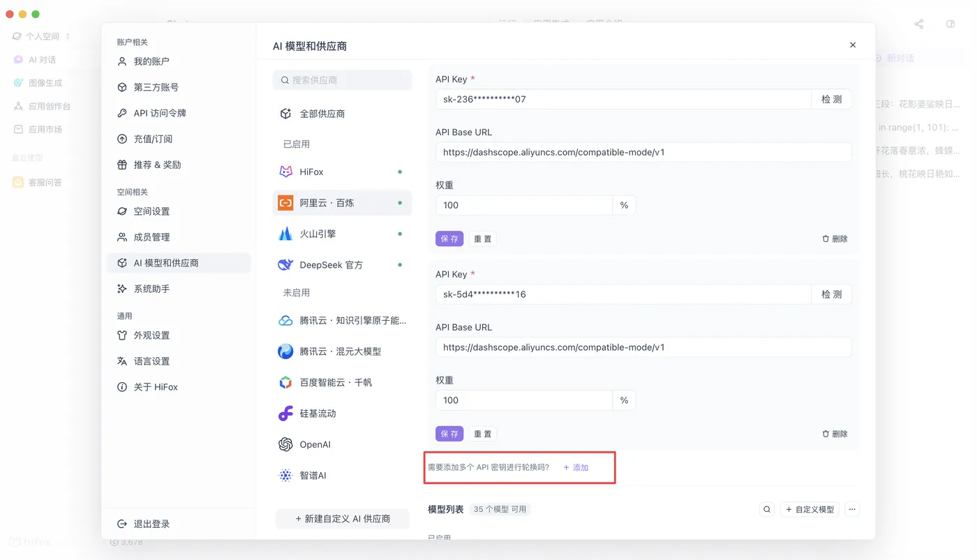Open 成员管理 page
Screen dimensions: 977x560
point(178,237)
